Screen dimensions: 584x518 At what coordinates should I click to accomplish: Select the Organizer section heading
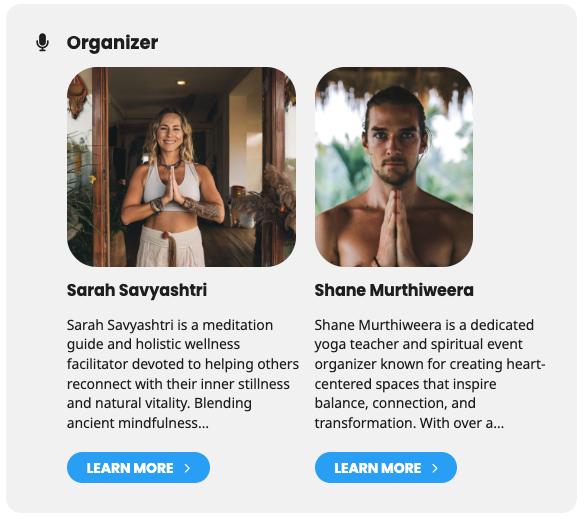click(x=112, y=42)
